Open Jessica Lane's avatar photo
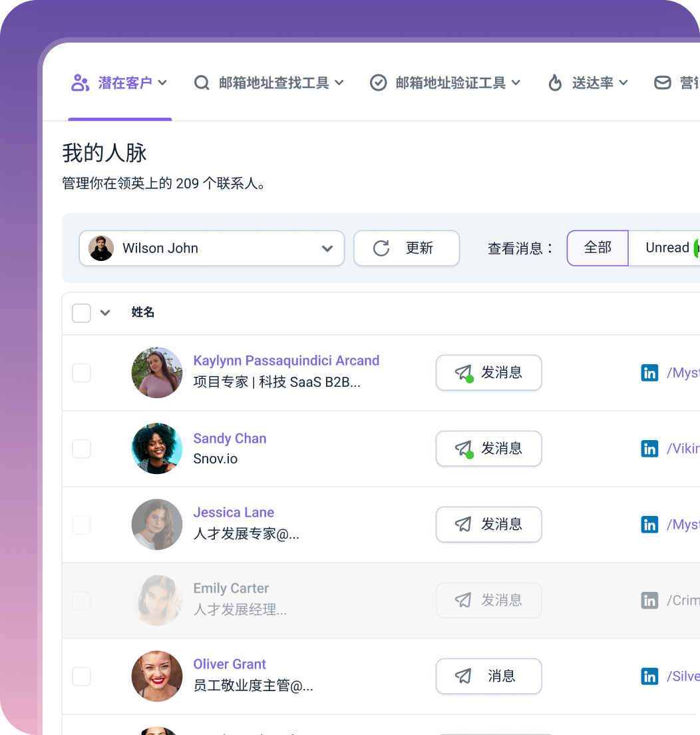The image size is (700, 735). point(157,525)
